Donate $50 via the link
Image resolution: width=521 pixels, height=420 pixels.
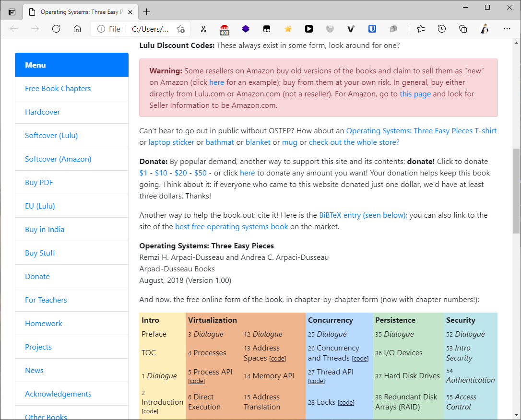tap(201, 173)
